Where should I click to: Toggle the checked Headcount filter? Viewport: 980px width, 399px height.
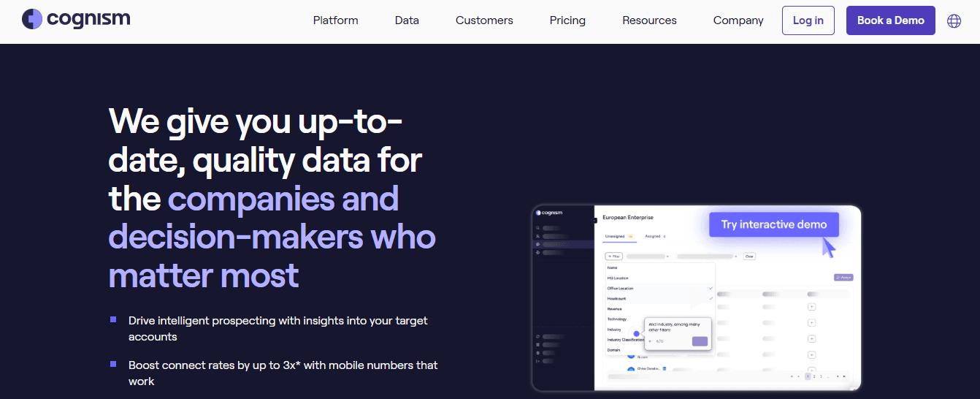659,299
